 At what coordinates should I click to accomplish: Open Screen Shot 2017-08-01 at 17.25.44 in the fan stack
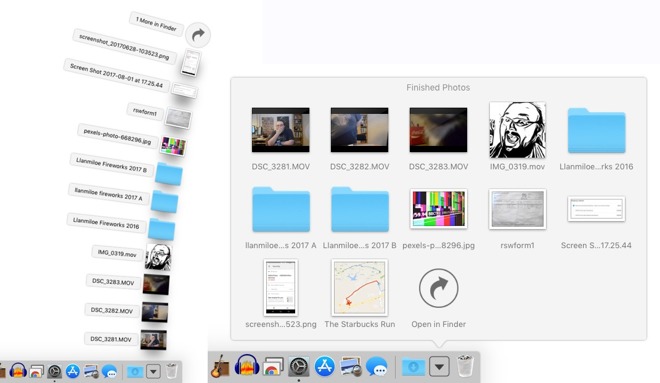(184, 90)
